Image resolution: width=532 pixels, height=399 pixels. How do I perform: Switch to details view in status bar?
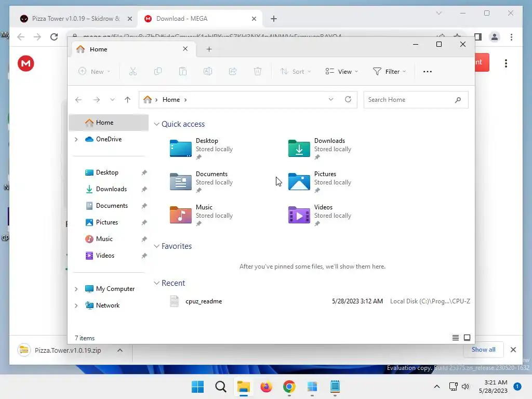456,338
